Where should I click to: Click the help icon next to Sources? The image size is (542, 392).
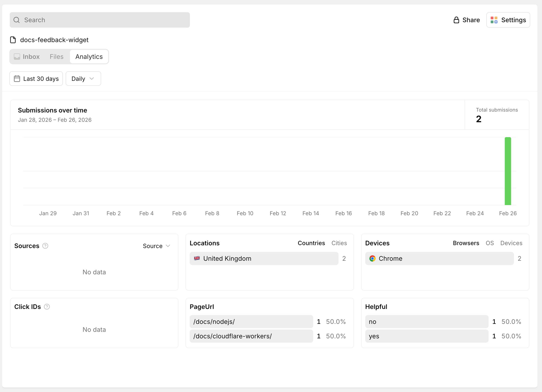pos(45,246)
